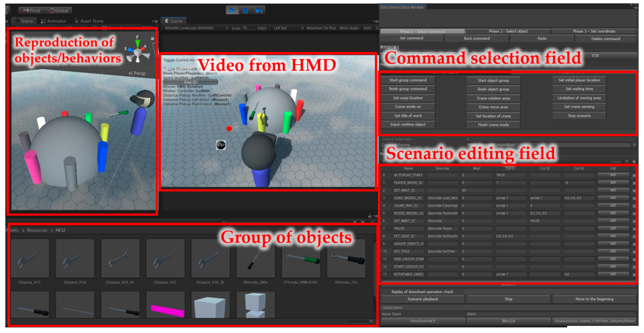The width and height of the screenshot is (644, 333).
Task: Open the Asset Store tab
Action: [x=89, y=21]
